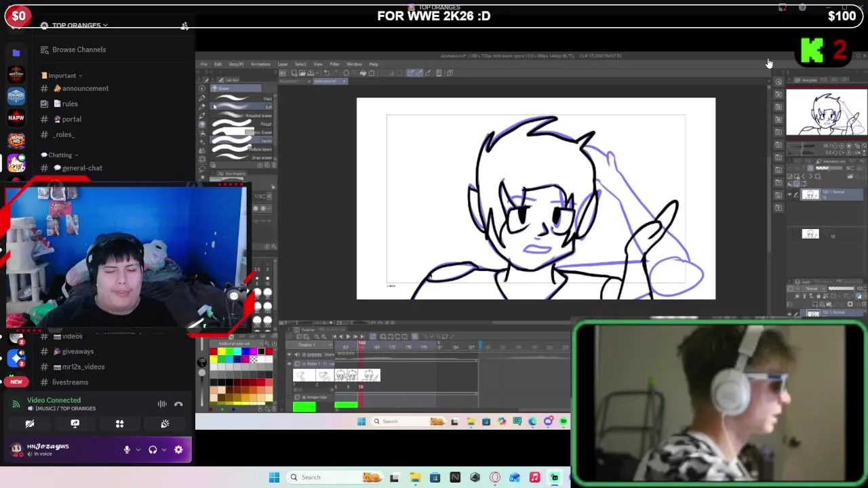Viewport: 868px width, 488px height.
Task: Open Edit menu in Clip Studio Paint
Action: pyautogui.click(x=218, y=64)
